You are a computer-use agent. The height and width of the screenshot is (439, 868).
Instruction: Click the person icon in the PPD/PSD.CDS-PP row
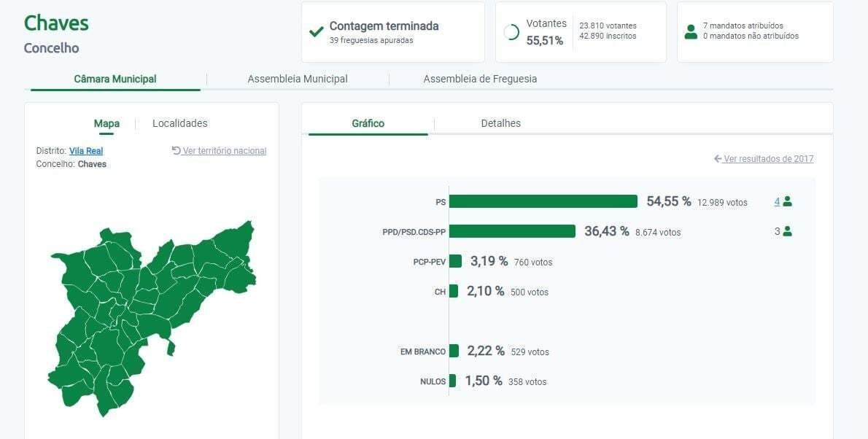point(788,231)
